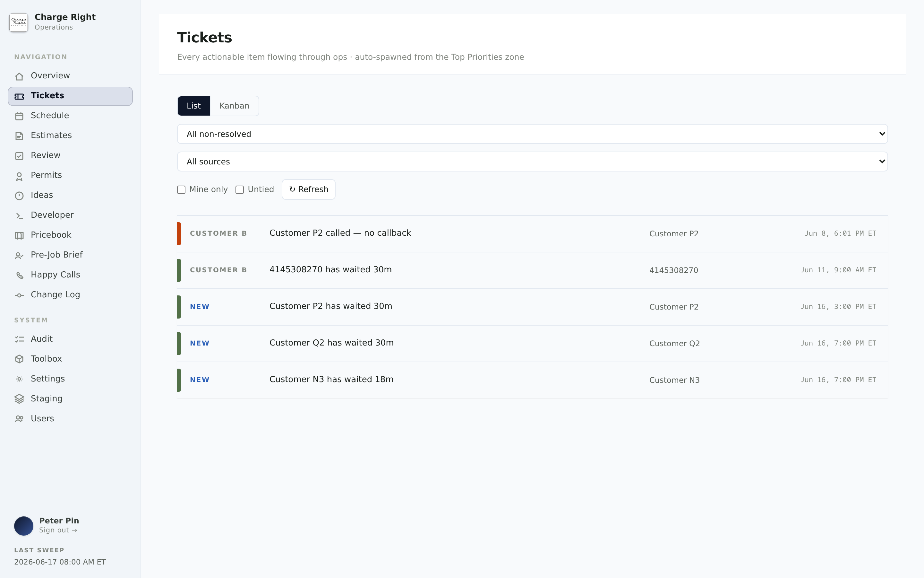The image size is (924, 578).
Task: Open ticket 4145308270 has waited 30m
Action: [532, 270]
